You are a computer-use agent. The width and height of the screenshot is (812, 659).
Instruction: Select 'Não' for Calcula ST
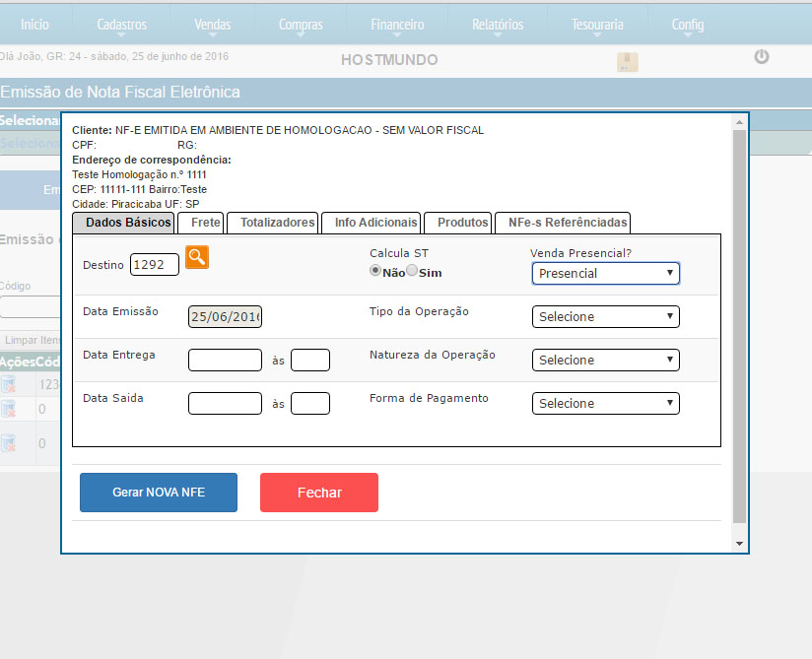tap(375, 271)
